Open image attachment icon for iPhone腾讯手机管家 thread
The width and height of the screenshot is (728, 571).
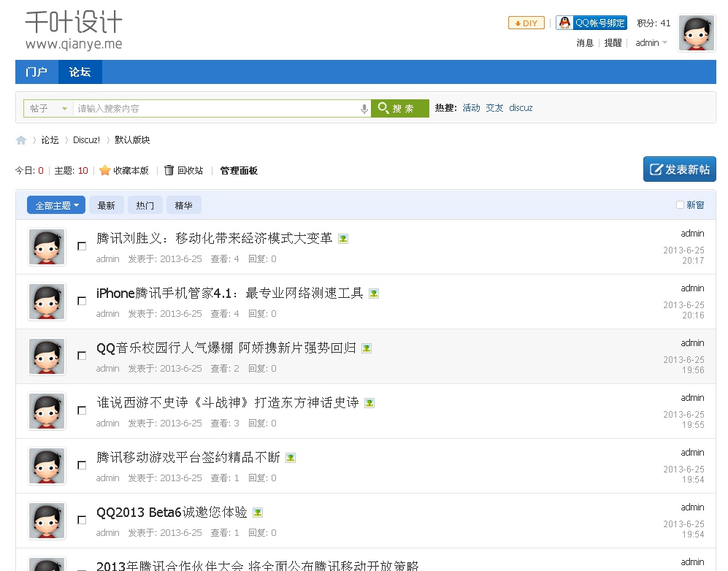pos(374,294)
